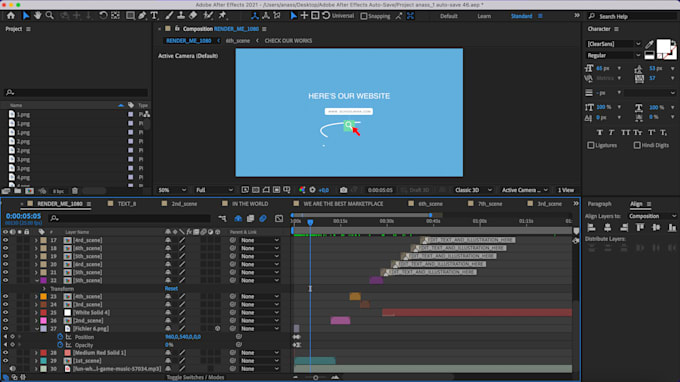Viewport: 680px width, 382px height.
Task: Switch to the IN THE WORLD tab
Action: pos(250,204)
